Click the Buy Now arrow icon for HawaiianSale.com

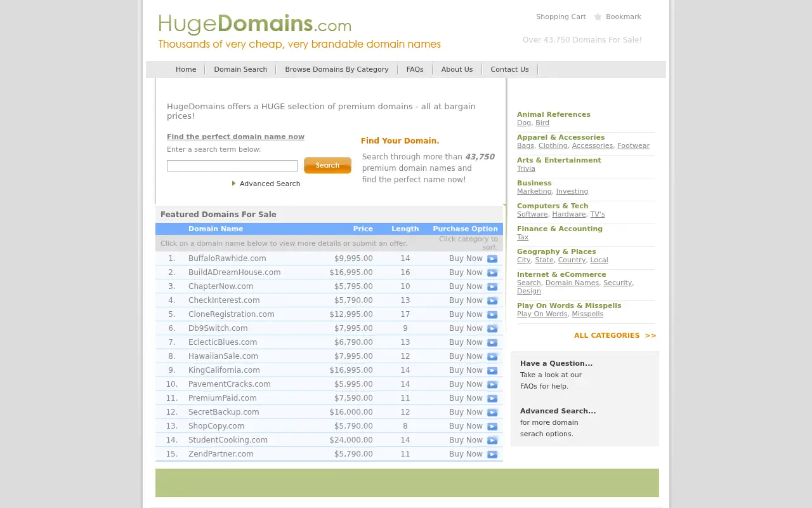pyautogui.click(x=492, y=356)
